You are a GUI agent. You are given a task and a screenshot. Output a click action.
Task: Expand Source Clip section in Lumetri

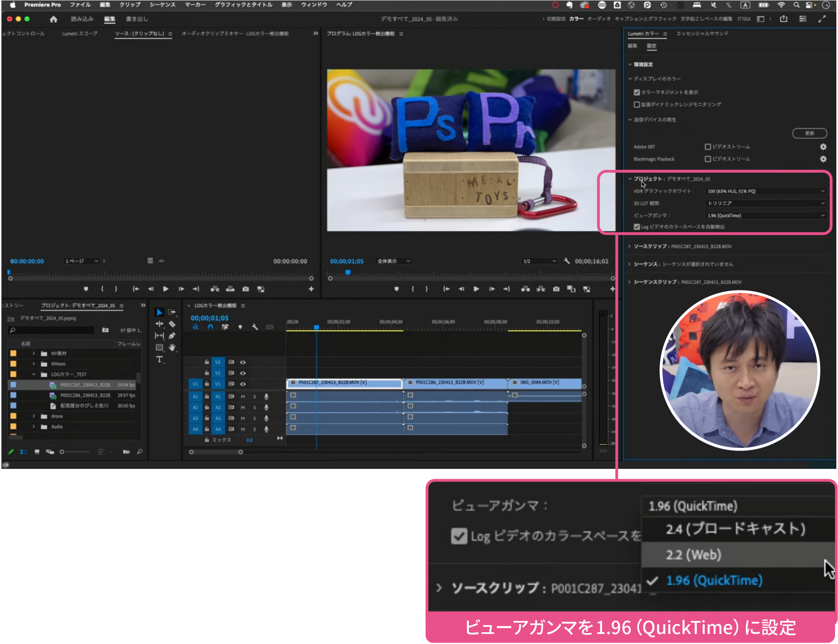pyautogui.click(x=629, y=246)
